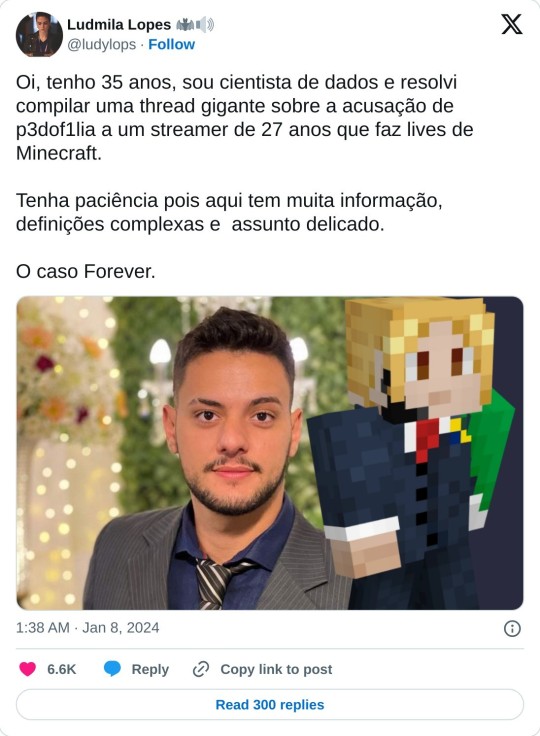Choose Copy link to post
Viewport: 540px width, 736px height.
coord(276,669)
